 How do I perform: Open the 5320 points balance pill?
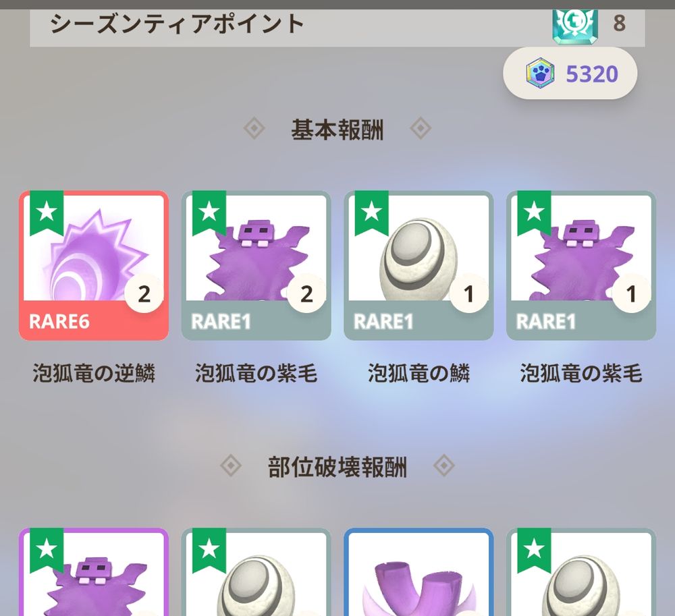coord(570,74)
